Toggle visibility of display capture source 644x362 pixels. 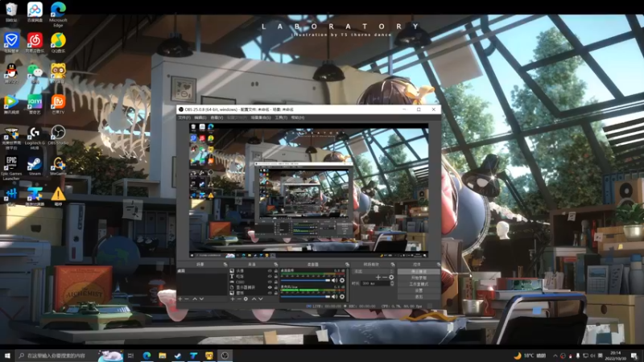pyautogui.click(x=270, y=287)
